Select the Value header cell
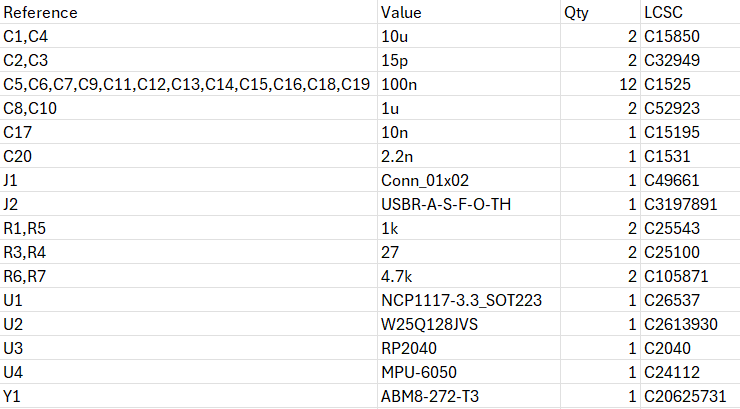 401,13
